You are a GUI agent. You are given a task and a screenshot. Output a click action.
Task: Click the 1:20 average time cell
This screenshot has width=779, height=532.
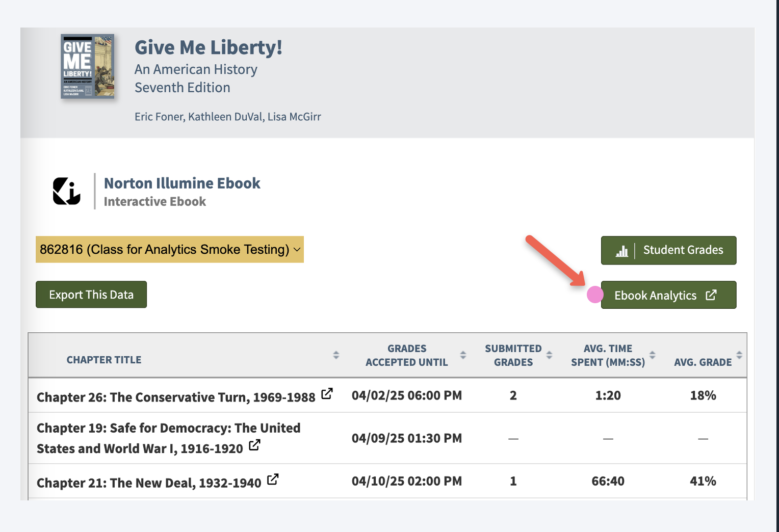(x=608, y=395)
